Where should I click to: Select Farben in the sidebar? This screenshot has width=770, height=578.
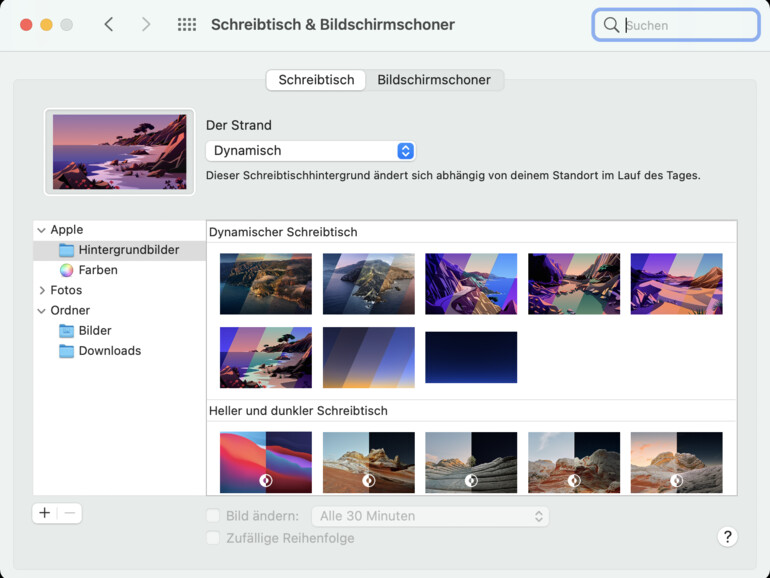[x=119, y=270]
